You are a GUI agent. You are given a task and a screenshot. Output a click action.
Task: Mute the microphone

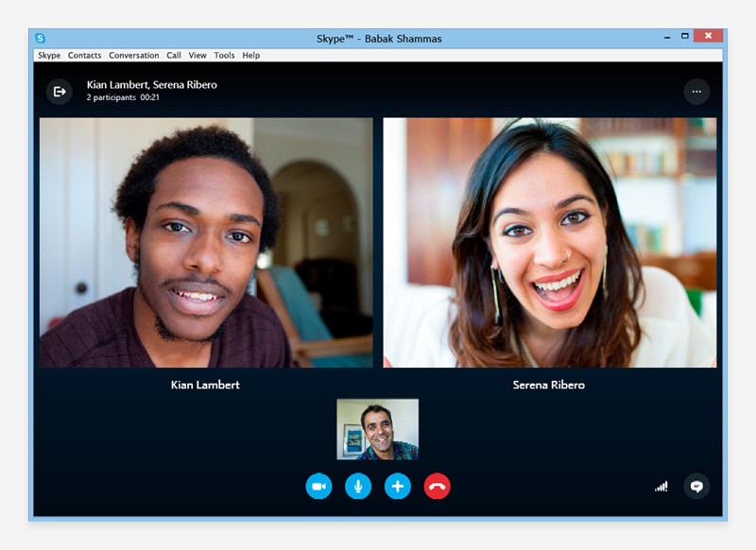[358, 487]
